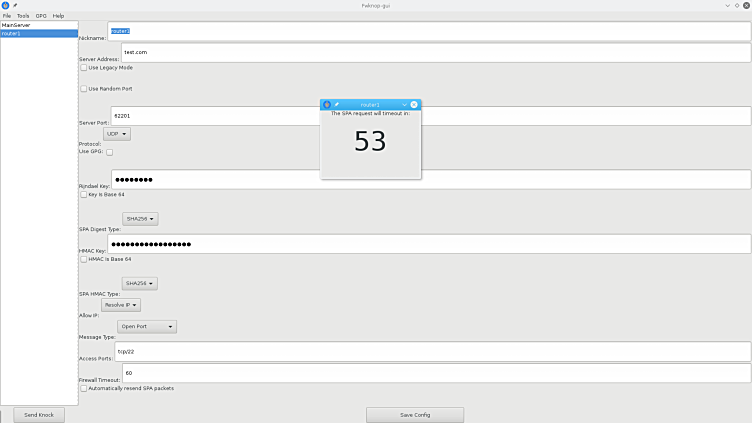Open the Tools menu

point(23,16)
